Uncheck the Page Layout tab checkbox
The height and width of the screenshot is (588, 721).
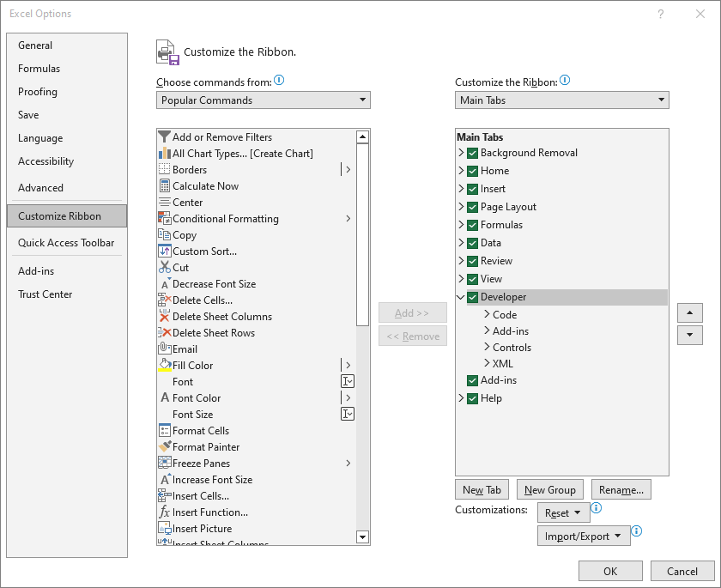pos(472,207)
